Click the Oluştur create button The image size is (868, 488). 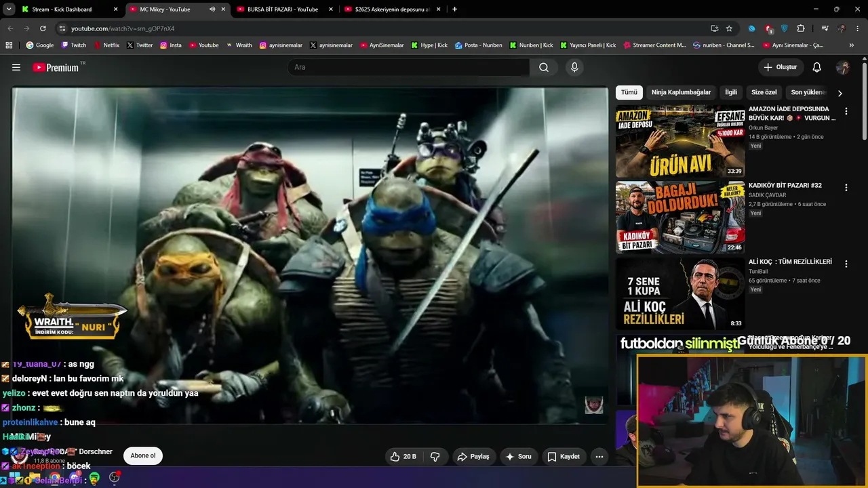pyautogui.click(x=781, y=67)
